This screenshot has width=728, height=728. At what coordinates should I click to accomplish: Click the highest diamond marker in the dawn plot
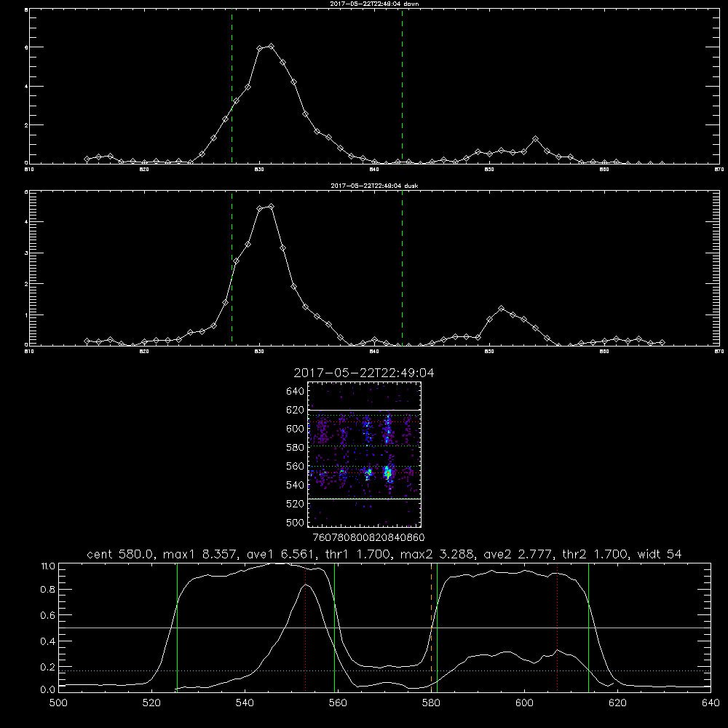click(271, 47)
